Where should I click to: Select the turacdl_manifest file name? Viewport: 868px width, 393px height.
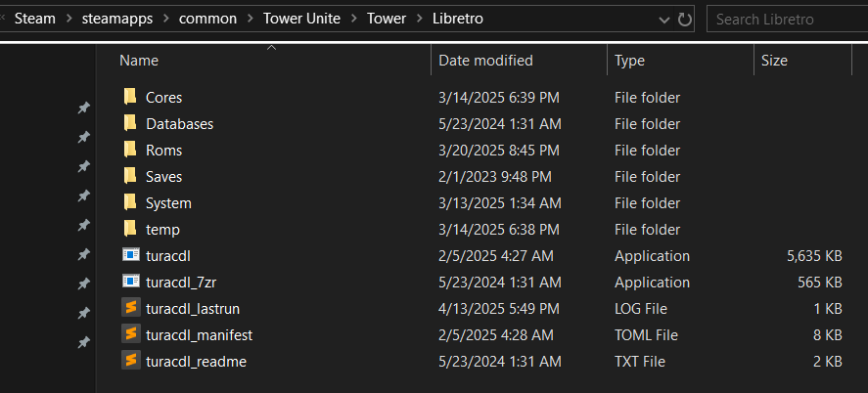tap(200, 335)
